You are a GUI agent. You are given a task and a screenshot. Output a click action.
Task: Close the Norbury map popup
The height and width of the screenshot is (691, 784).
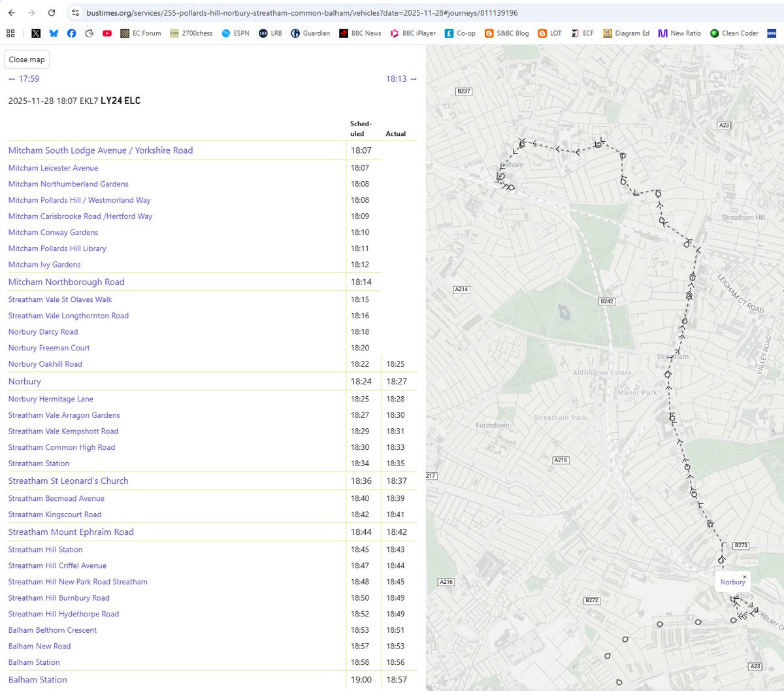click(745, 577)
